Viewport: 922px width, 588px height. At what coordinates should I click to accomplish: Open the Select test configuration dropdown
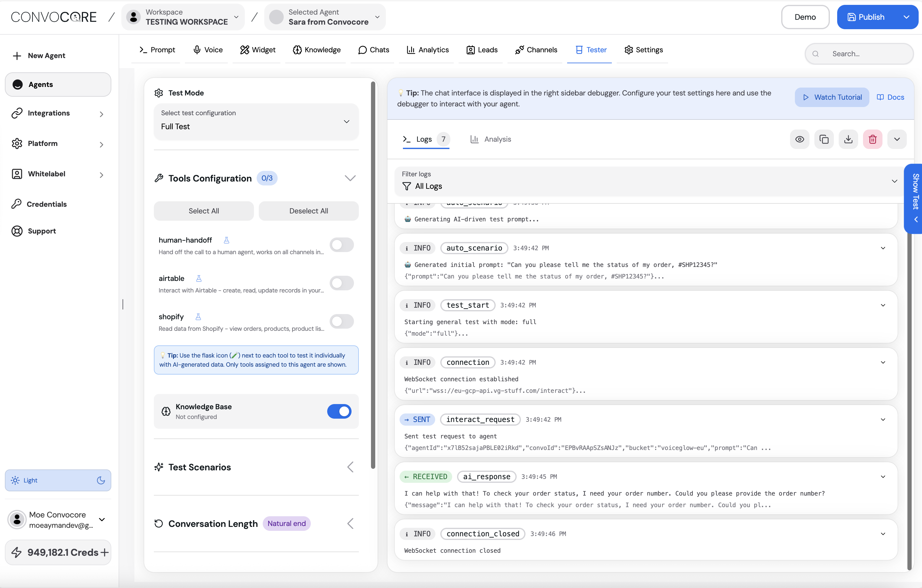click(x=256, y=121)
